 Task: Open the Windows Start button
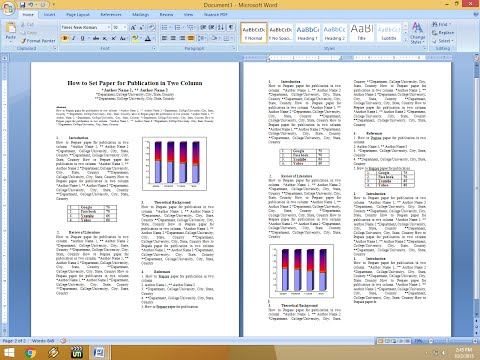9,353
